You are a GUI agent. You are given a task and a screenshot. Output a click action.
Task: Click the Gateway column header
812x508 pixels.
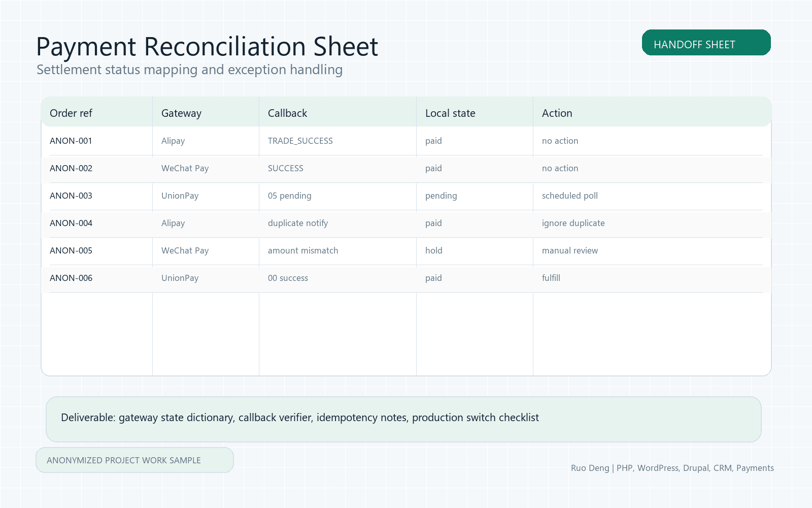pyautogui.click(x=181, y=113)
